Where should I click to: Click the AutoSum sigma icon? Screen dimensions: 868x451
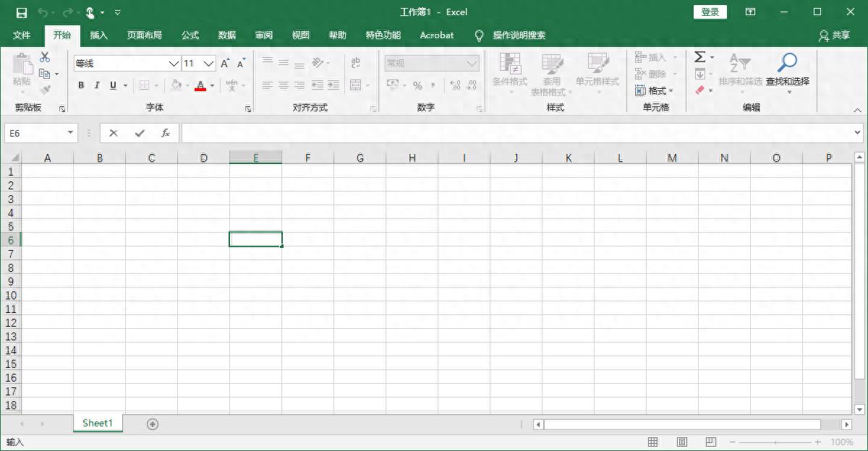pos(699,57)
